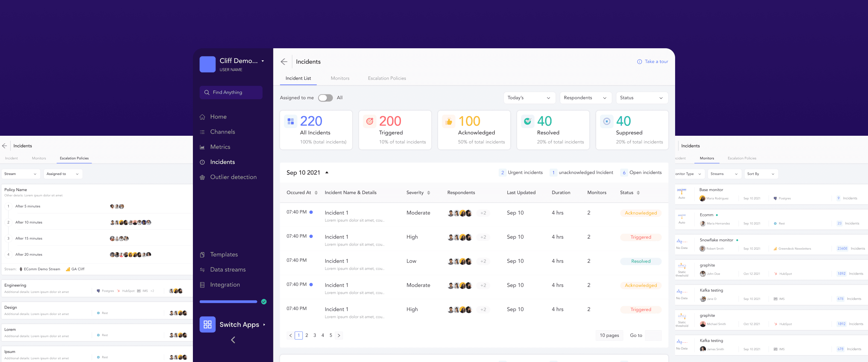Collapse the Sep 10 2021 section
The width and height of the screenshot is (868, 362).
pos(326,172)
